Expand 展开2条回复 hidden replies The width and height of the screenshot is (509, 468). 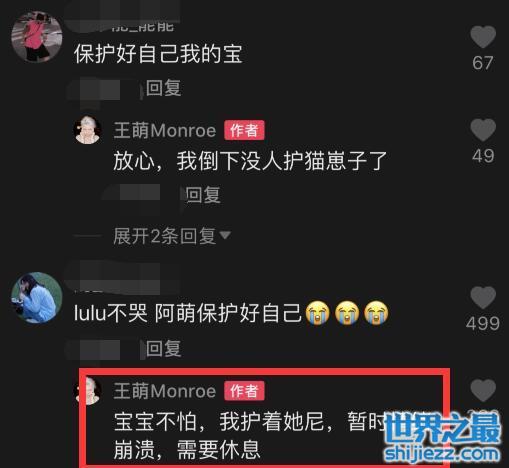[172, 236]
